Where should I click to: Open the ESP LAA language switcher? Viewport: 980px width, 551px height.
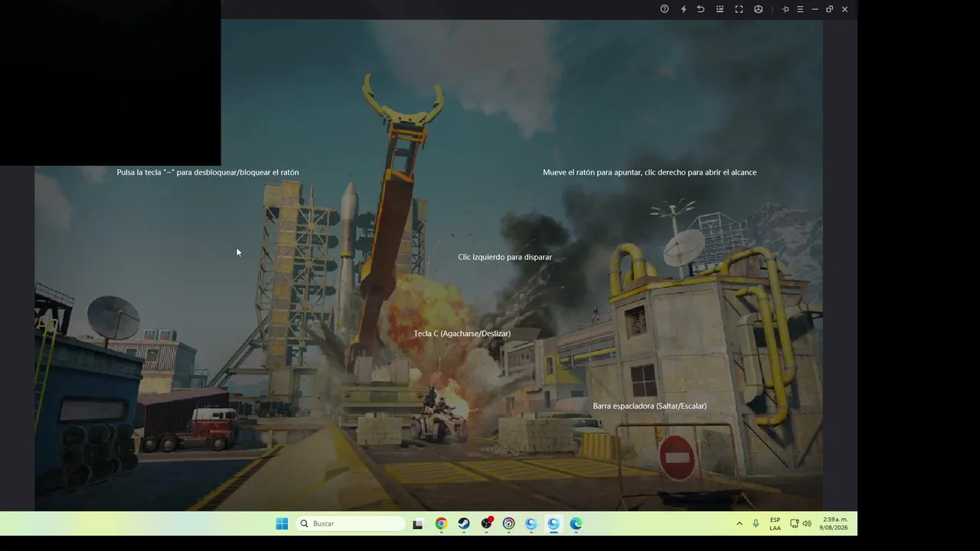click(775, 523)
